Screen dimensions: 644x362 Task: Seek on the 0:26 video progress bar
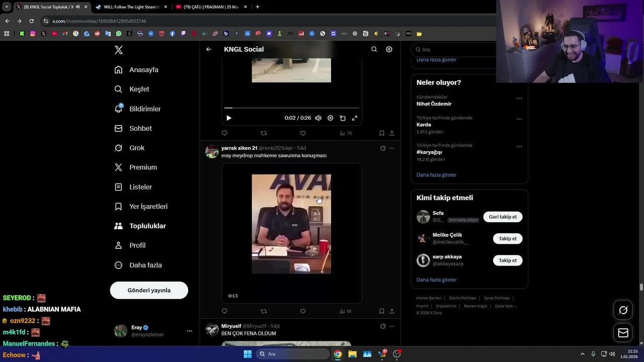pos(292,108)
